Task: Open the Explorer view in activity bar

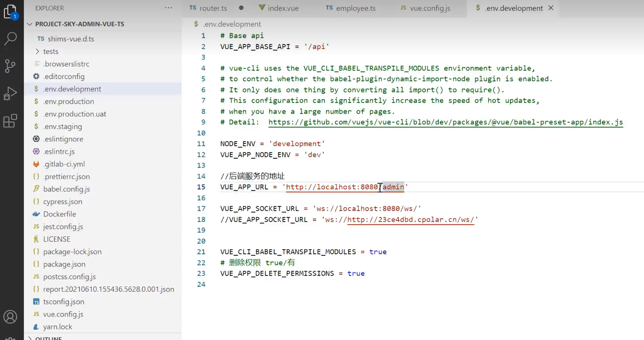Action: tap(10, 12)
